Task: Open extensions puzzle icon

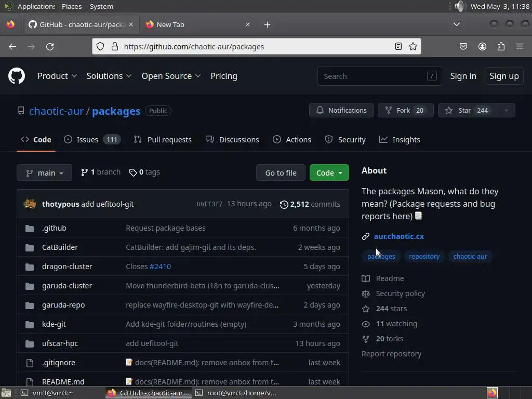Action: point(501,46)
